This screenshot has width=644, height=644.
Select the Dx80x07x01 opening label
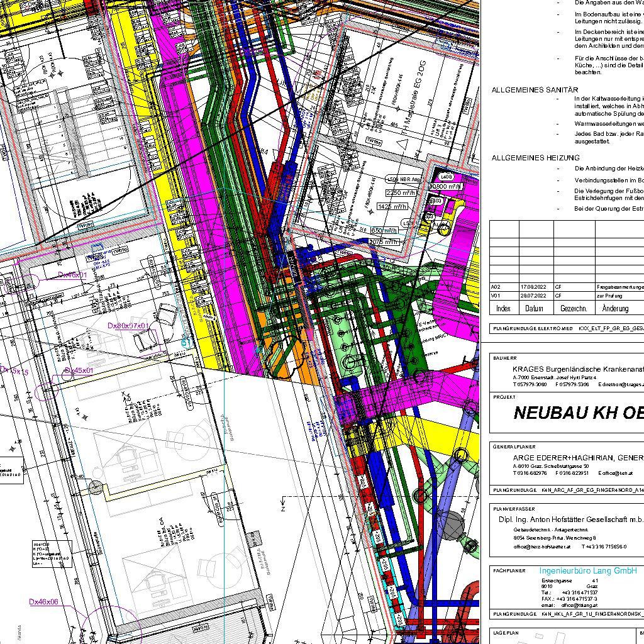coord(128,326)
